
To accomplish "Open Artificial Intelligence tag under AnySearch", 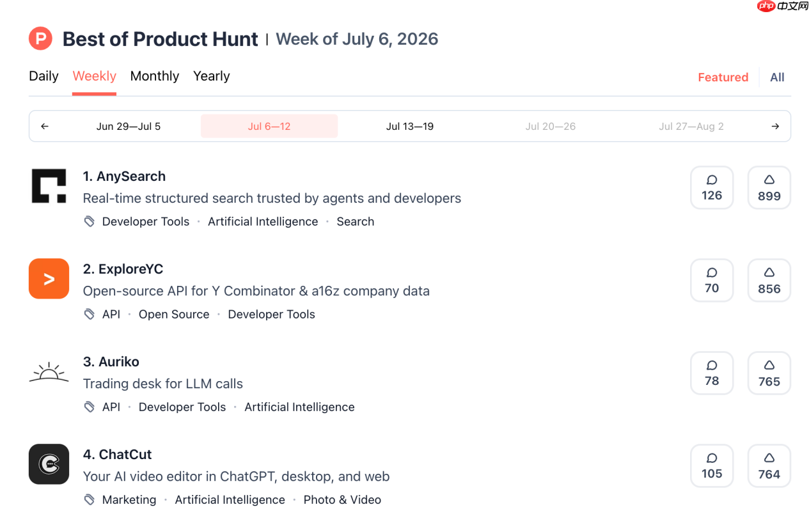I will click(x=263, y=222).
